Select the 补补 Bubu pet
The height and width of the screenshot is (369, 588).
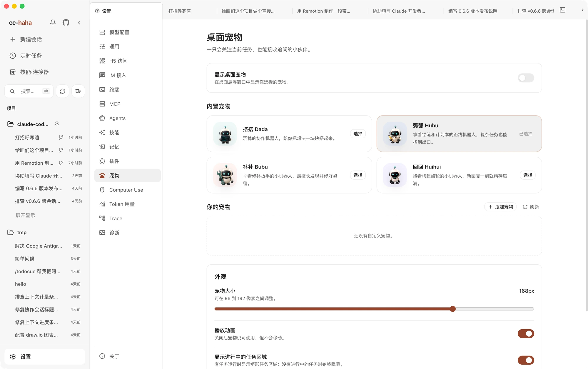point(358,175)
